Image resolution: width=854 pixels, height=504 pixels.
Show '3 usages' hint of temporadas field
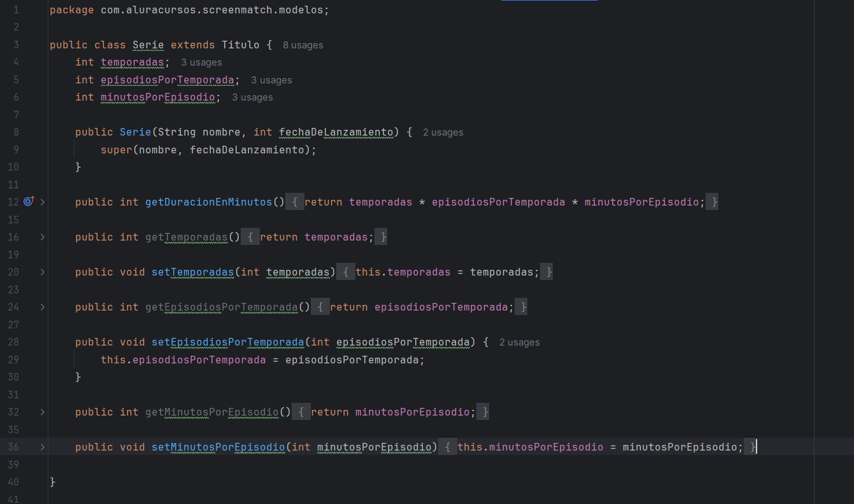[x=201, y=62]
